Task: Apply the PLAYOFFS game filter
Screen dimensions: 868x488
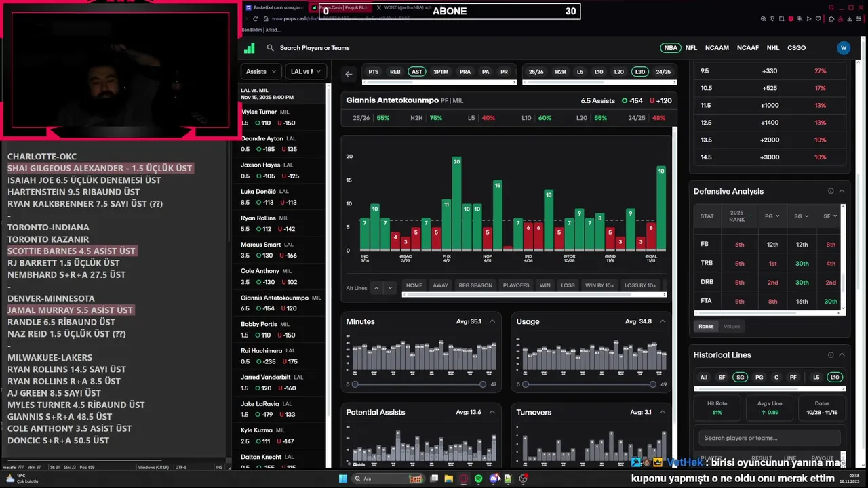Action: point(516,285)
